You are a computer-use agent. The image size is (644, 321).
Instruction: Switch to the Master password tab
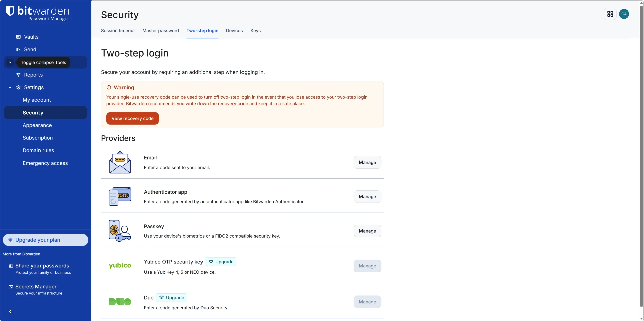[x=160, y=31]
